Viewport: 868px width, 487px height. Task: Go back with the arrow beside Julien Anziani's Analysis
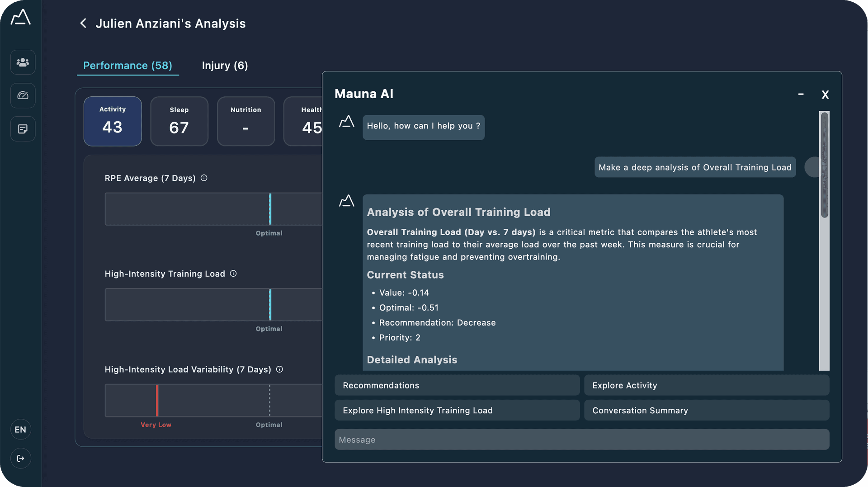83,23
